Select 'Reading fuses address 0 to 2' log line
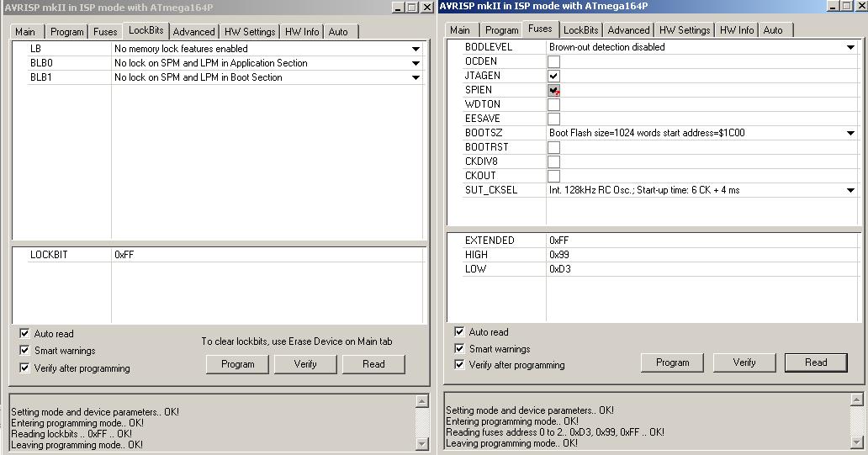This screenshot has width=868, height=455. (554, 432)
